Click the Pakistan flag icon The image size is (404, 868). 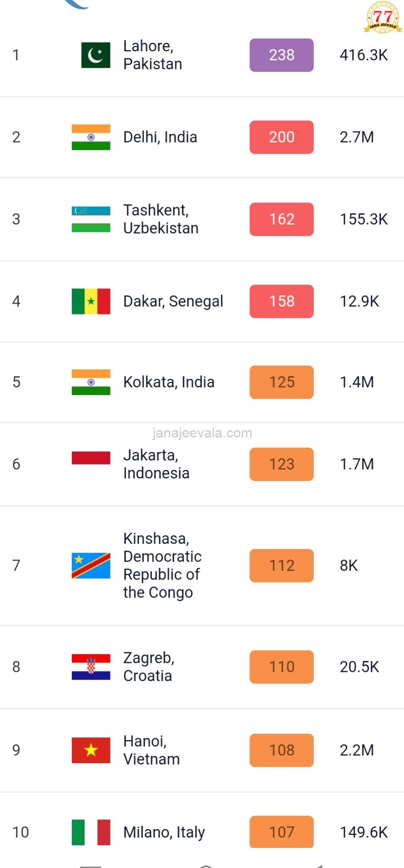pyautogui.click(x=95, y=55)
